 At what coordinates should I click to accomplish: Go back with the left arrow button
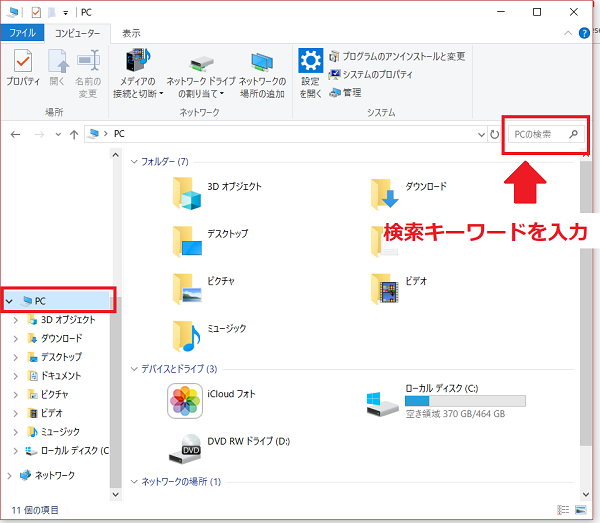pyautogui.click(x=15, y=134)
